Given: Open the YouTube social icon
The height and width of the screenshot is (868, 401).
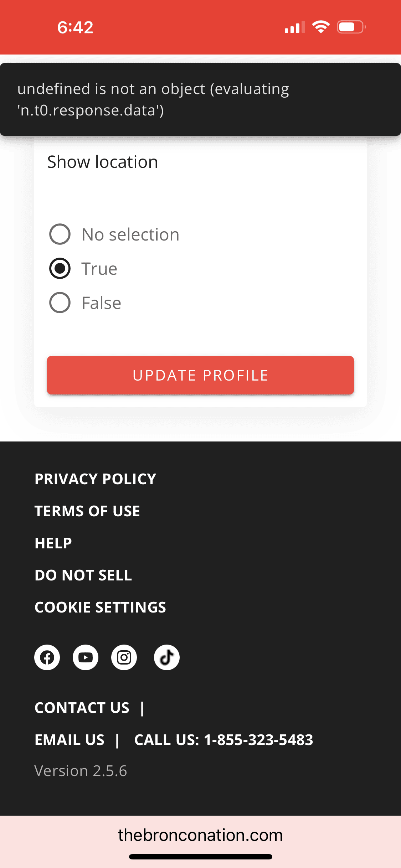Looking at the screenshot, I should (x=86, y=657).
